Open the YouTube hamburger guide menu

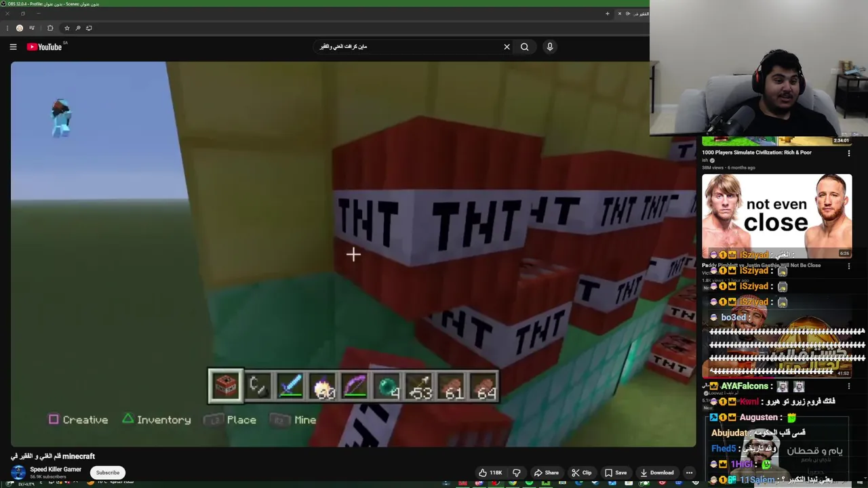click(x=13, y=47)
